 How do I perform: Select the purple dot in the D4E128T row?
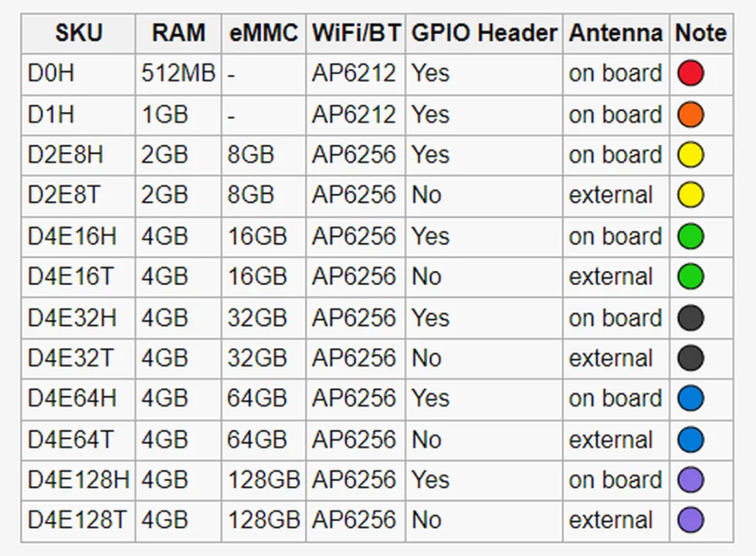point(690,520)
